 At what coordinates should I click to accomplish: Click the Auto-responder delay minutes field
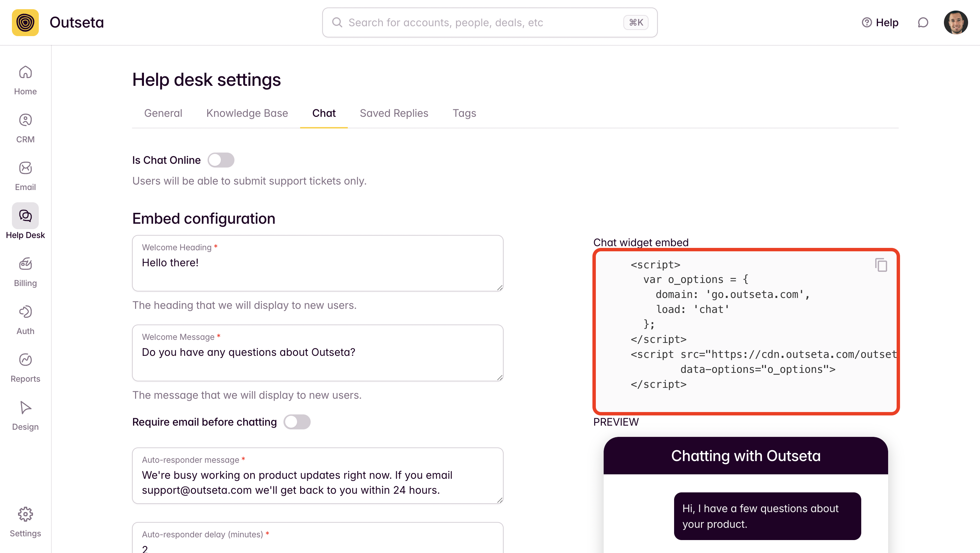pos(318,538)
